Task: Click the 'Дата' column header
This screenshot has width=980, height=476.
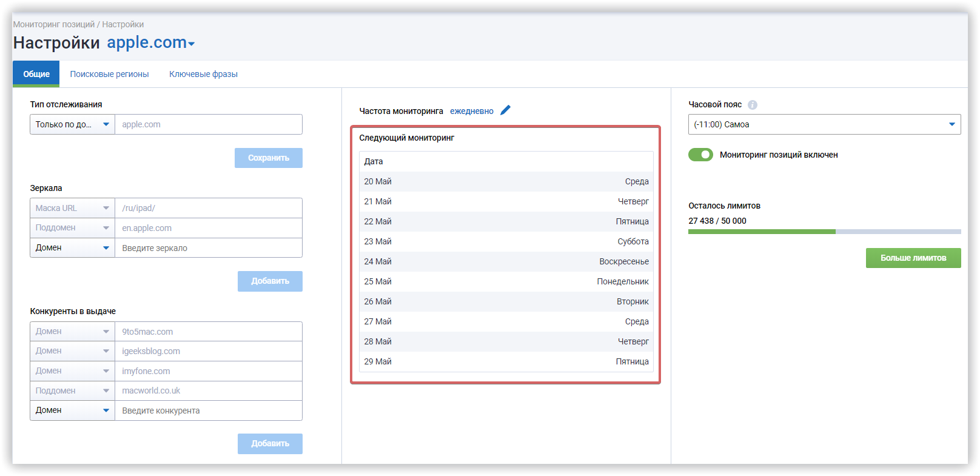Action: [374, 161]
